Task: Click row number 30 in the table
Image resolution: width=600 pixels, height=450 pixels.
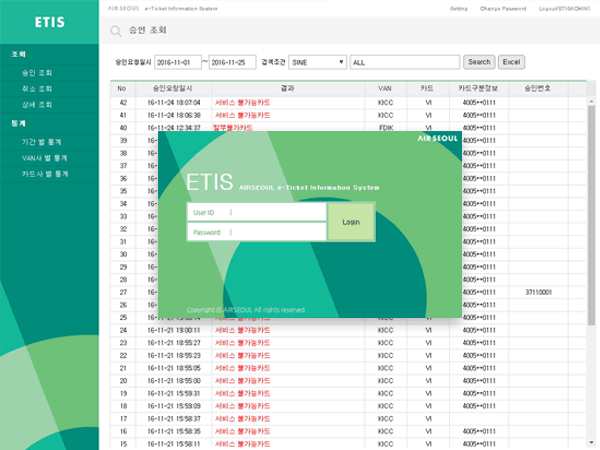Action: [x=123, y=254]
